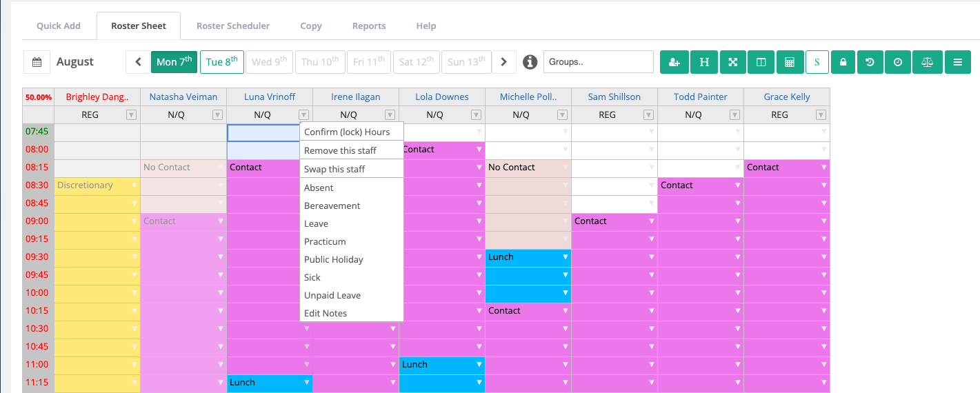Open the hamburger menu icon

pos(958,62)
